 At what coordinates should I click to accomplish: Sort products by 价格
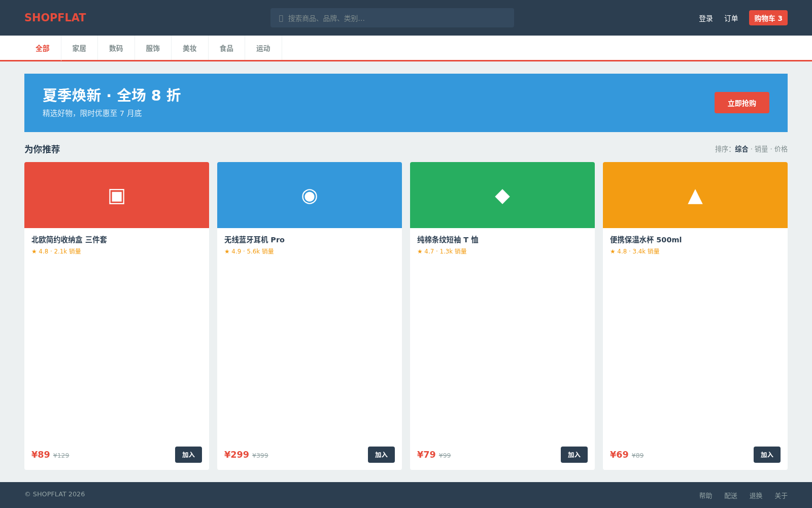pyautogui.click(x=781, y=149)
